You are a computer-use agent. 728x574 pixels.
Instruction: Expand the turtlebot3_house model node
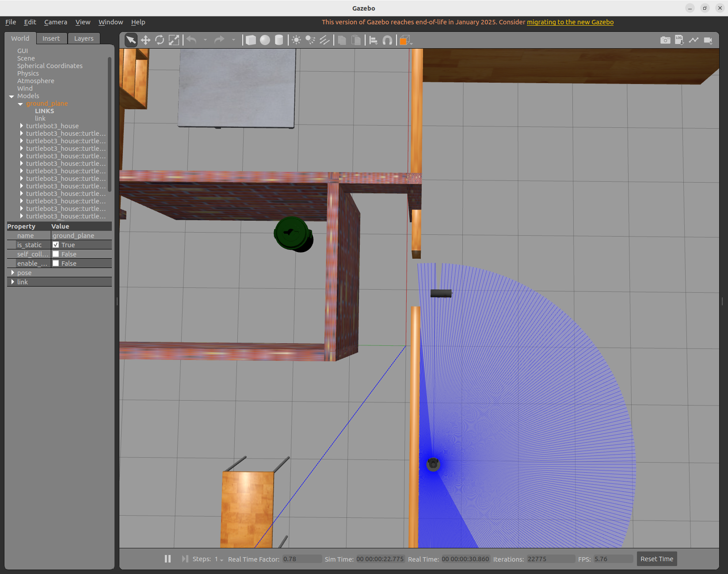click(x=21, y=126)
